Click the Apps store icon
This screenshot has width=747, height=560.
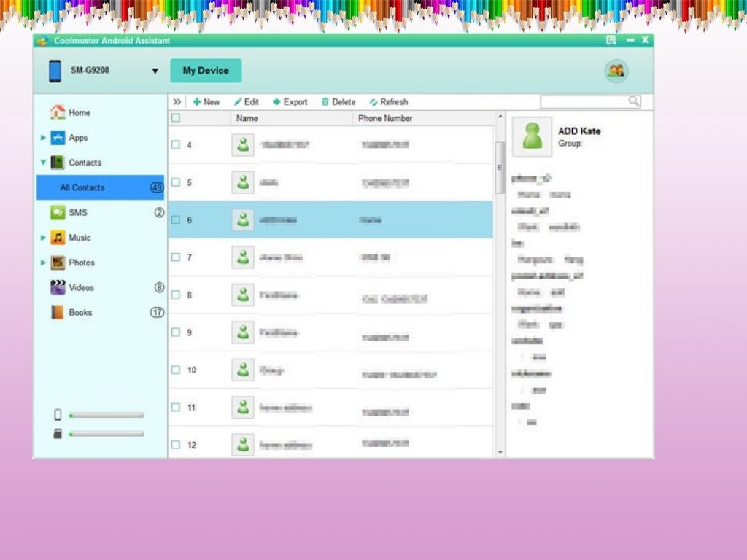(58, 138)
